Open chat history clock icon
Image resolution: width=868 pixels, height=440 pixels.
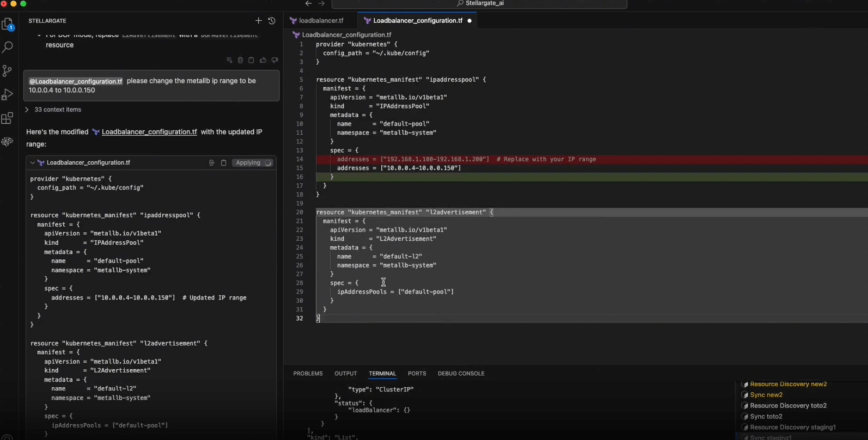pyautogui.click(x=272, y=21)
